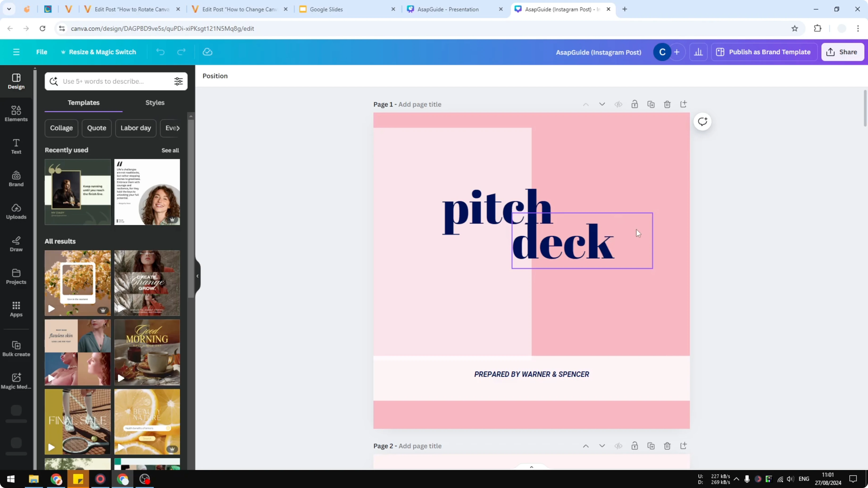Open the Elements panel
Viewport: 868px width, 488px height.
pos(16,114)
